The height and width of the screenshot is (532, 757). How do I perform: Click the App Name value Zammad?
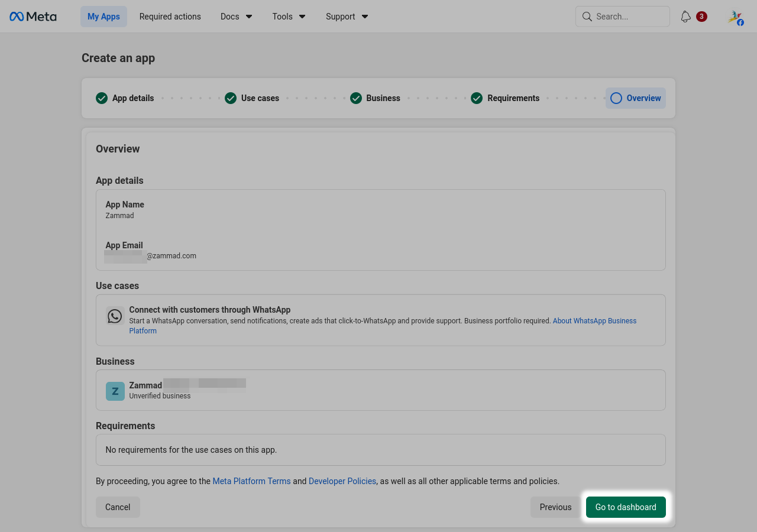[119, 216]
